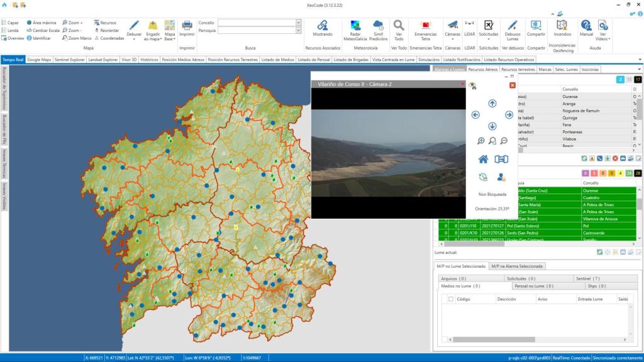Tick the checkbox beside Código column
This screenshot has height=362, width=644.
click(450, 299)
